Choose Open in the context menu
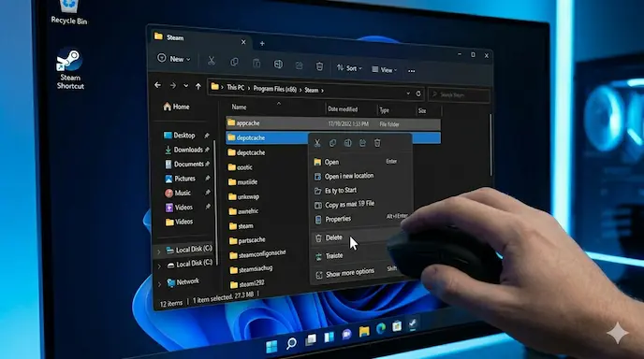 coord(361,162)
